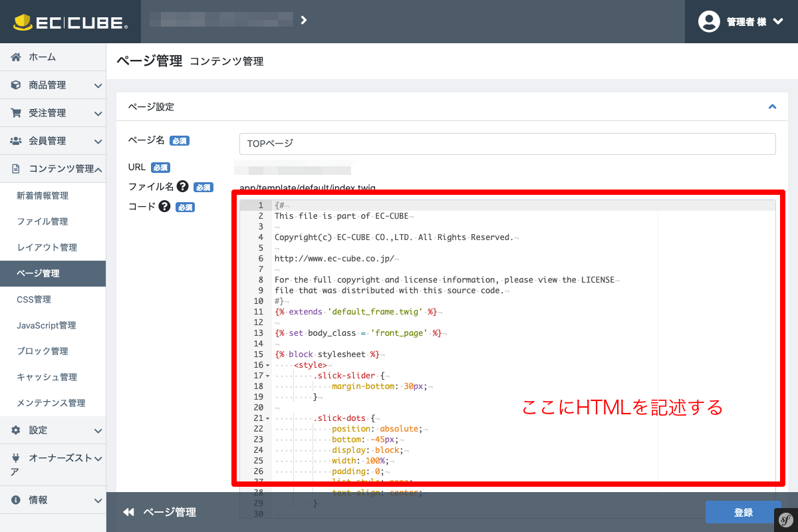The height and width of the screenshot is (532, 798).
Task: Click help icon next to コード field
Action: tap(163, 207)
